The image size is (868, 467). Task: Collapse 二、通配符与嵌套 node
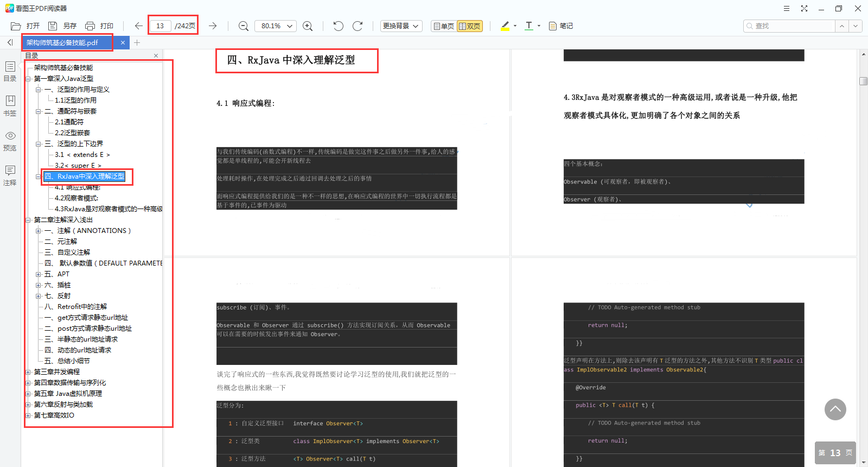(39, 111)
